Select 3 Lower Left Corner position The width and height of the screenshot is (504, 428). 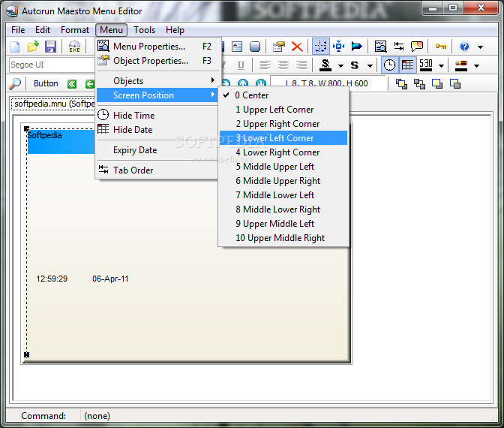(283, 138)
